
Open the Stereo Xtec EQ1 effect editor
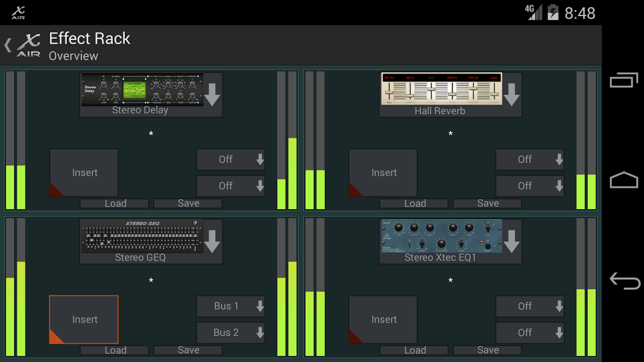pyautogui.click(x=441, y=236)
